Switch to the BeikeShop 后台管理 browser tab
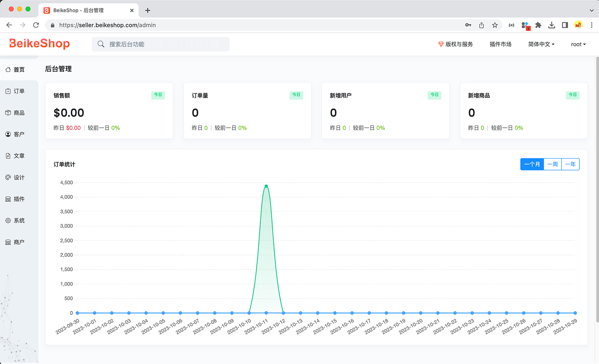The image size is (599, 364). (x=87, y=10)
